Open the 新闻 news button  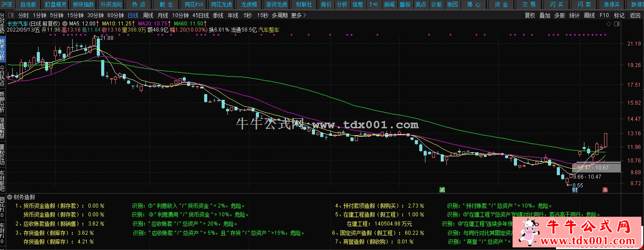[389, 4]
